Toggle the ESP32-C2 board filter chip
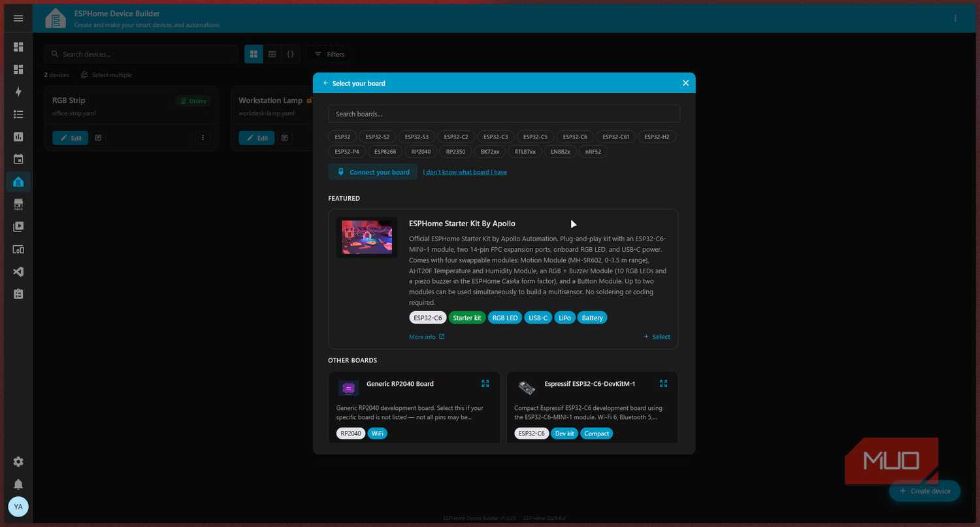 click(455, 137)
